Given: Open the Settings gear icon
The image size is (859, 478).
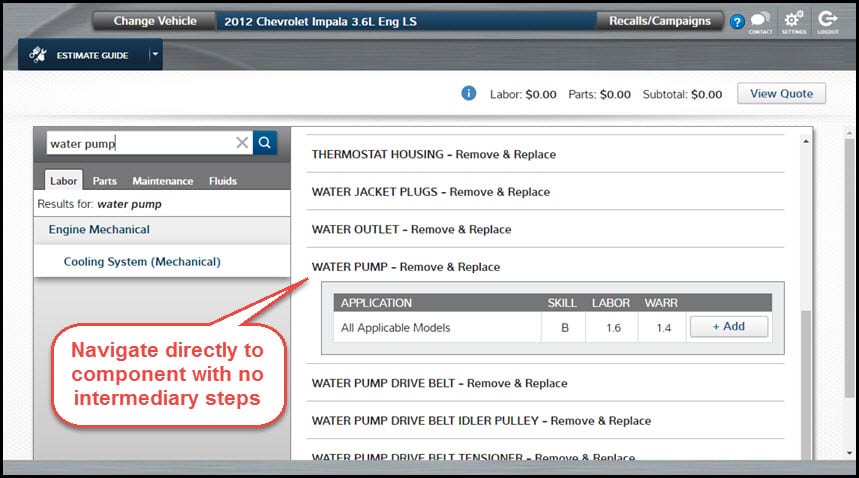Looking at the screenshot, I should (793, 20).
